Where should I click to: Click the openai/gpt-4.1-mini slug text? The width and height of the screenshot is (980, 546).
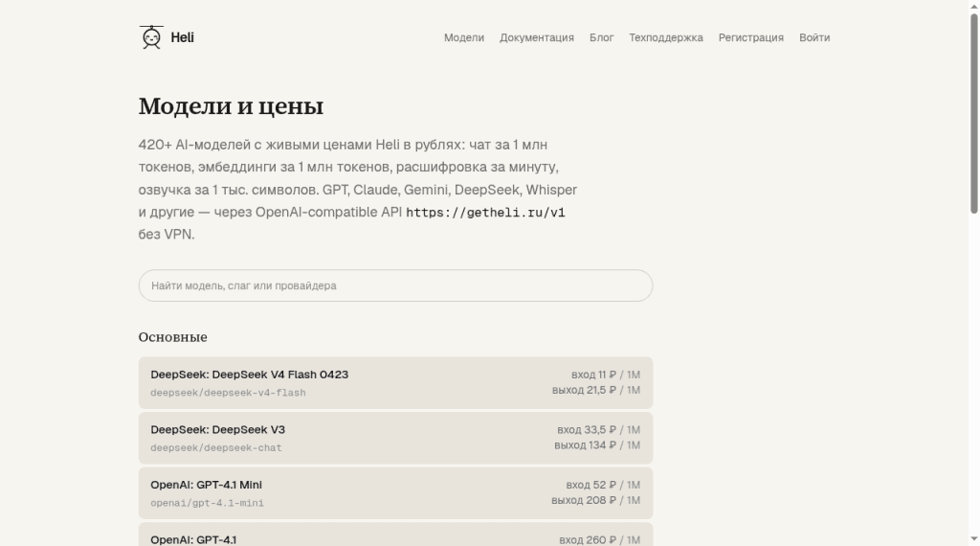point(207,503)
